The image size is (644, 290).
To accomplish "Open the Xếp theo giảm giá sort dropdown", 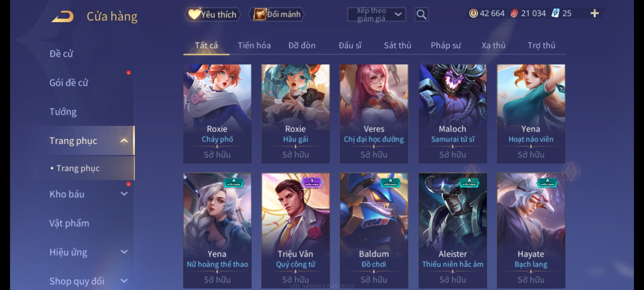I will pos(376,15).
